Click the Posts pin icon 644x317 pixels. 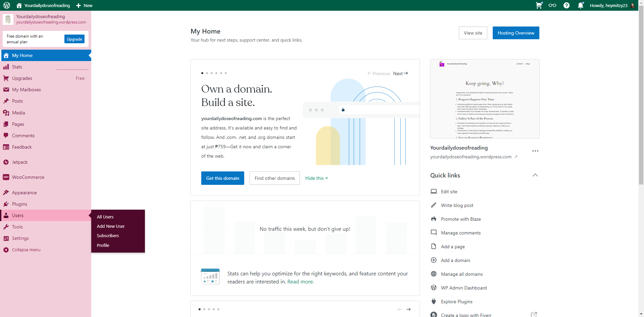(x=6, y=101)
